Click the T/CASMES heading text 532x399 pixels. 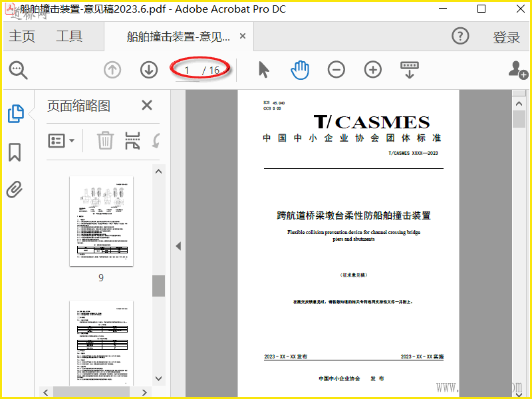coord(372,122)
